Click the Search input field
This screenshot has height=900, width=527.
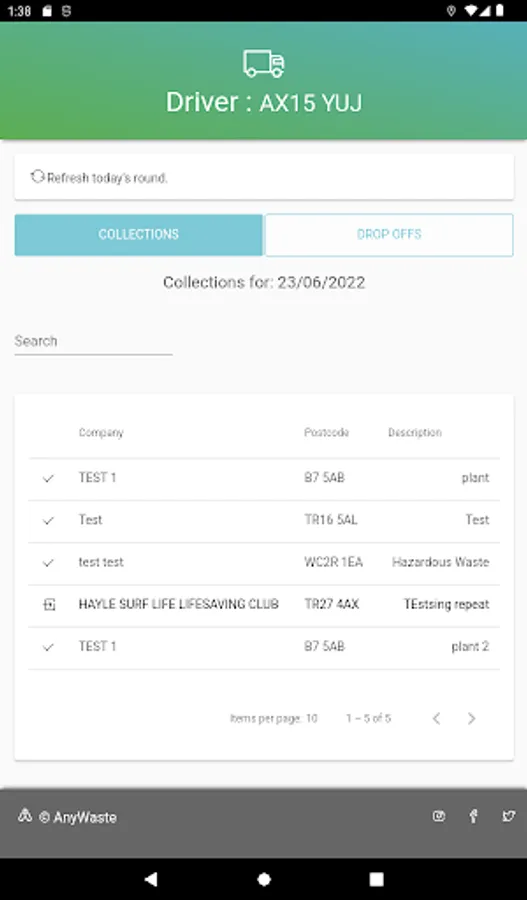click(x=93, y=341)
